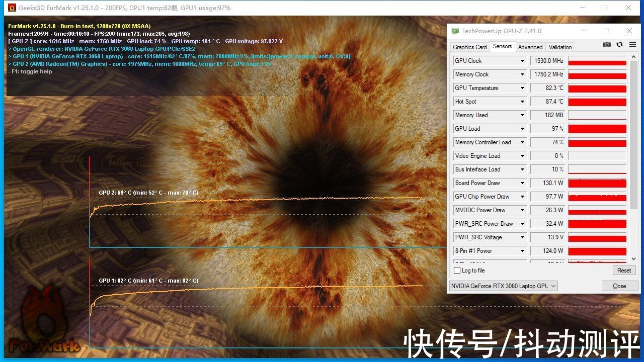The height and width of the screenshot is (362, 644).
Task: Click the 130.1 W Board Power value
Action: point(548,183)
